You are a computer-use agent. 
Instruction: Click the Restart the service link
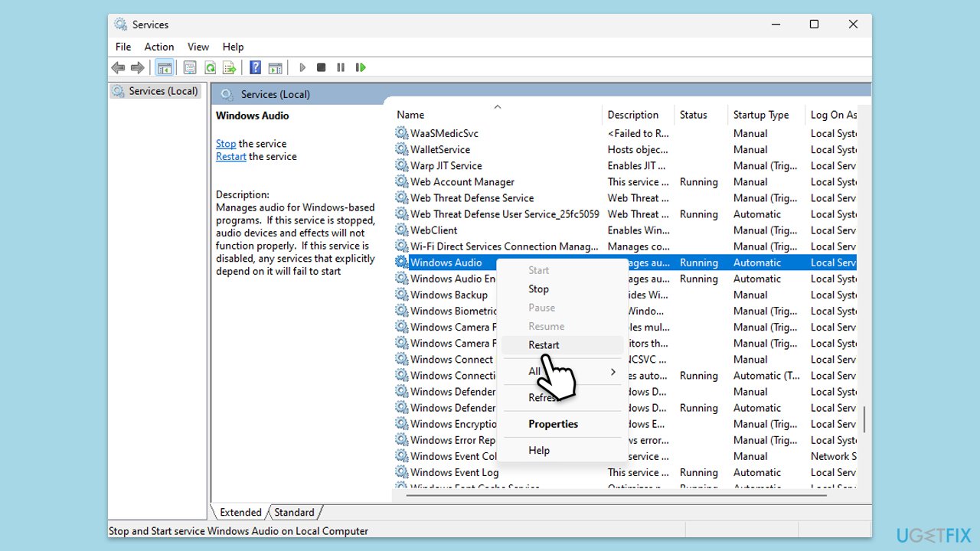(231, 157)
